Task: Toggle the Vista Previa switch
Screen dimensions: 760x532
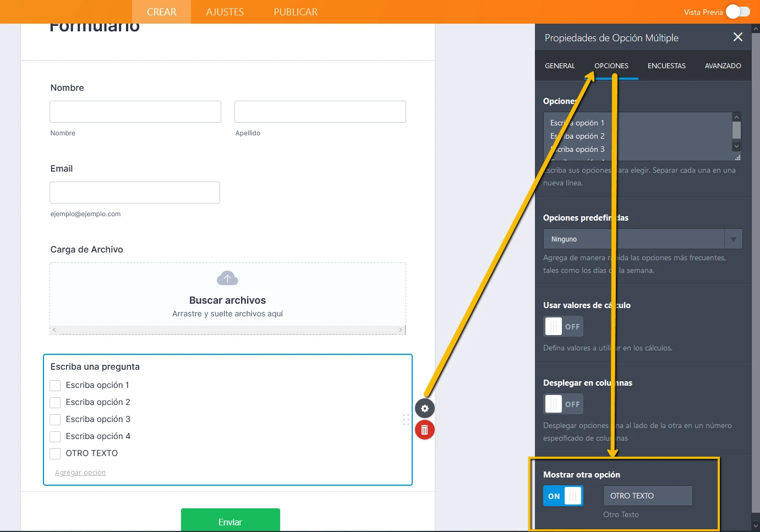Action: click(737, 12)
